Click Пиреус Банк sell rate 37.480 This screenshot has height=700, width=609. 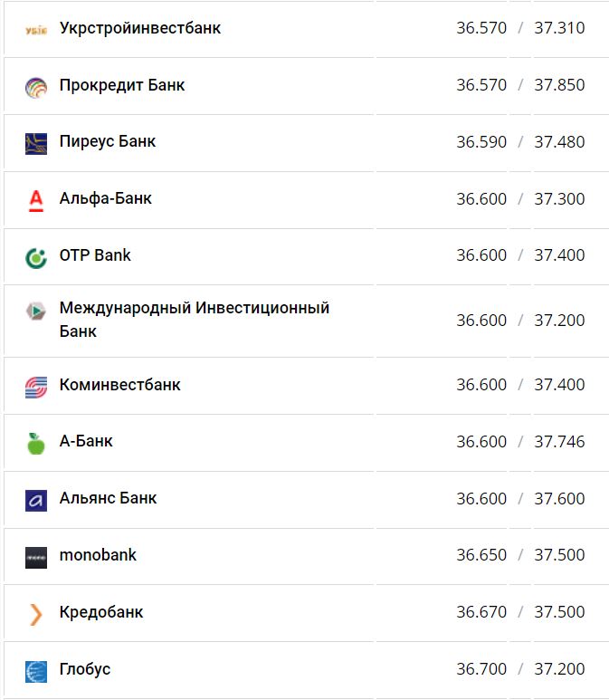click(559, 142)
